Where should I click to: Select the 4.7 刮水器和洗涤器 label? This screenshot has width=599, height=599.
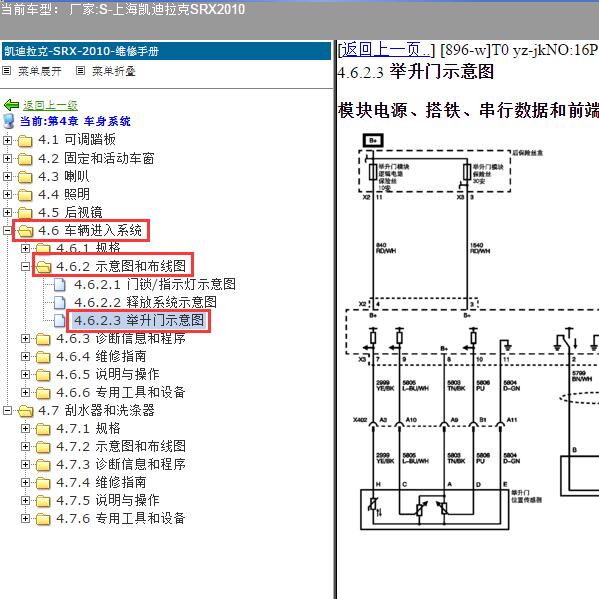(96, 410)
